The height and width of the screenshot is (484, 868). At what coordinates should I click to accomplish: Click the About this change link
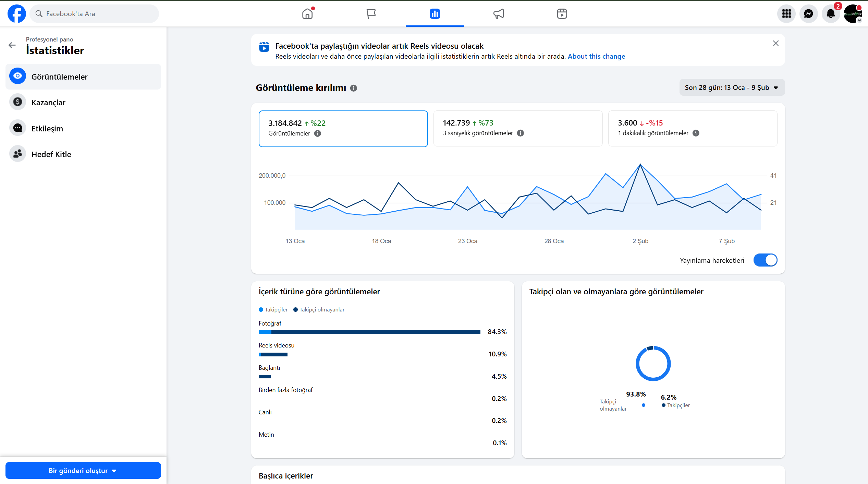[596, 56]
